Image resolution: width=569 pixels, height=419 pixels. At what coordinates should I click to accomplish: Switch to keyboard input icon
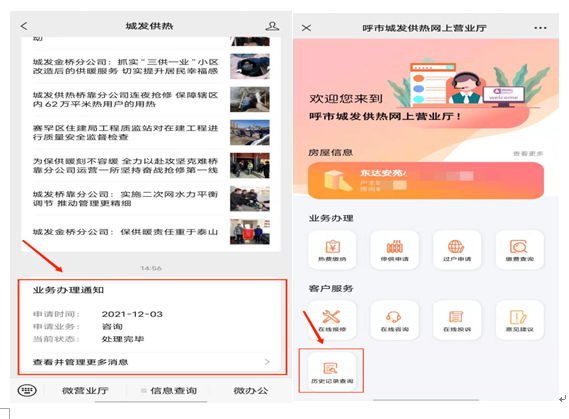(x=27, y=390)
